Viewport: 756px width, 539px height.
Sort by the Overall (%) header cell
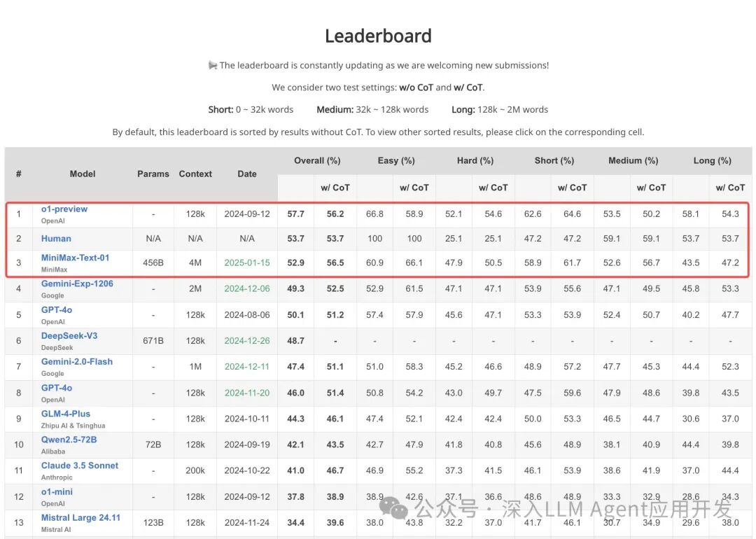tap(317, 160)
